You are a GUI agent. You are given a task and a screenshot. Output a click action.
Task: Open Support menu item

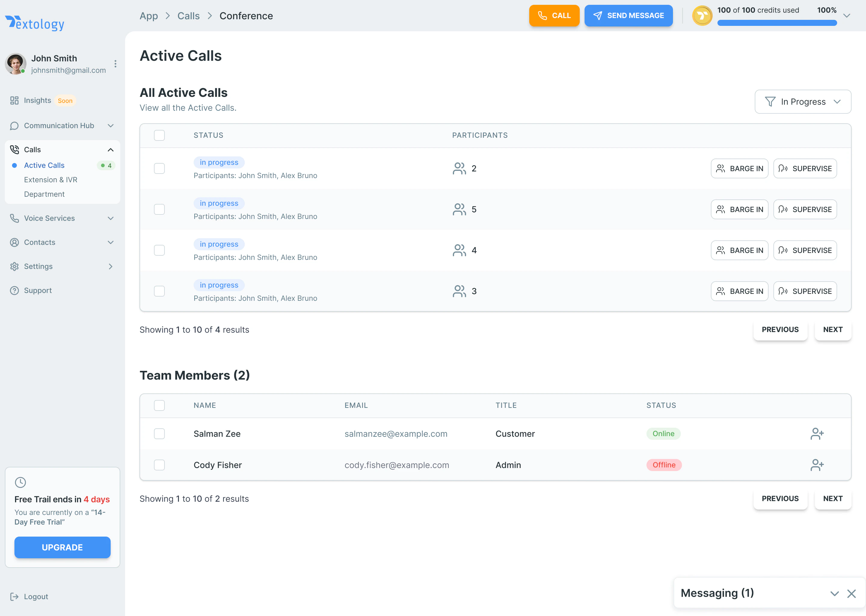pos(38,291)
